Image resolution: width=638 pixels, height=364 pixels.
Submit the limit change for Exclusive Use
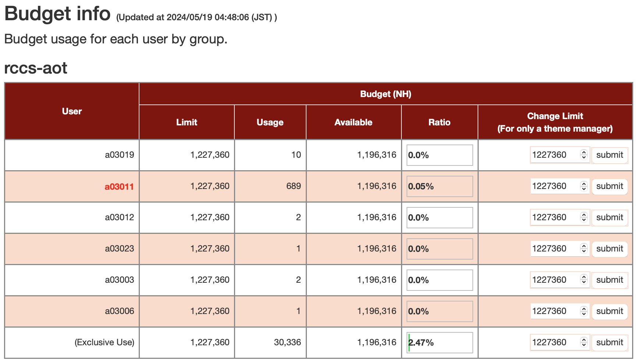[609, 343]
